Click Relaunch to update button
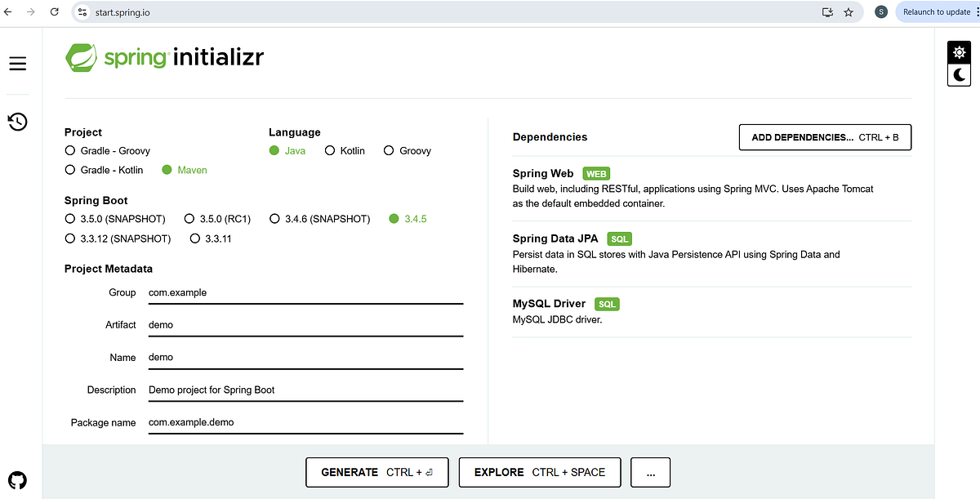Image resolution: width=980 pixels, height=499 pixels. 936,11
